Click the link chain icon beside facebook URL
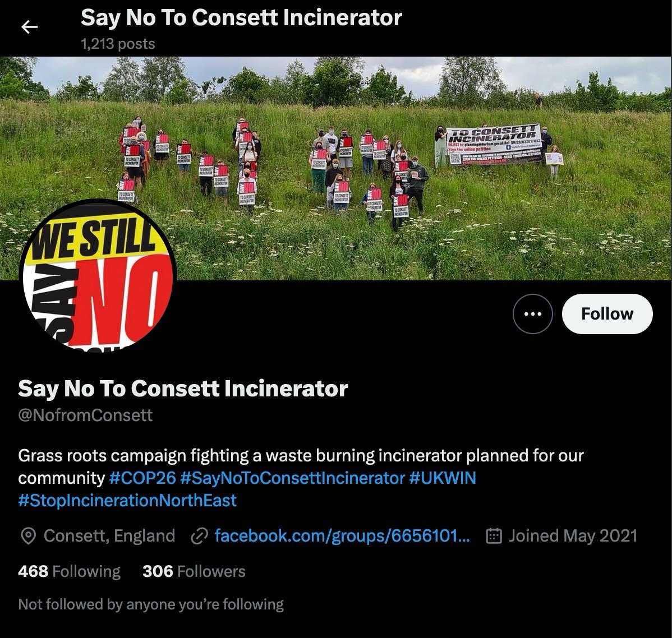Viewport: 672px width, 638px height. tap(199, 536)
